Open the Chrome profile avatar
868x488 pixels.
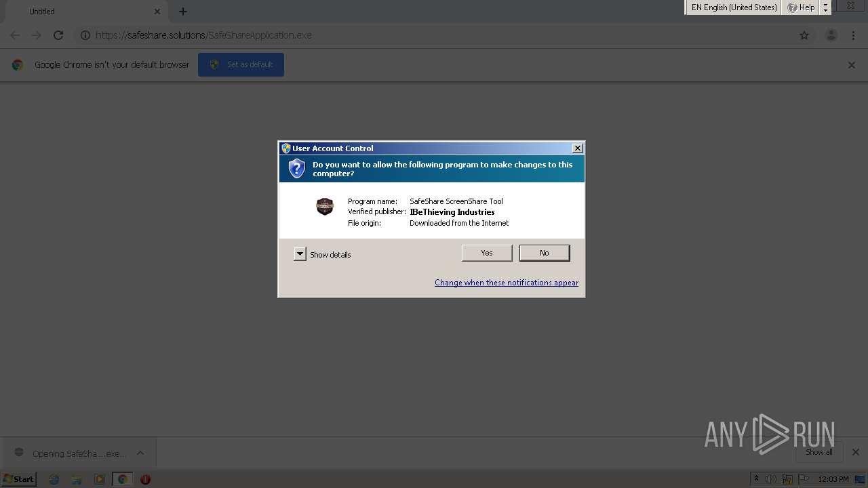tap(831, 35)
